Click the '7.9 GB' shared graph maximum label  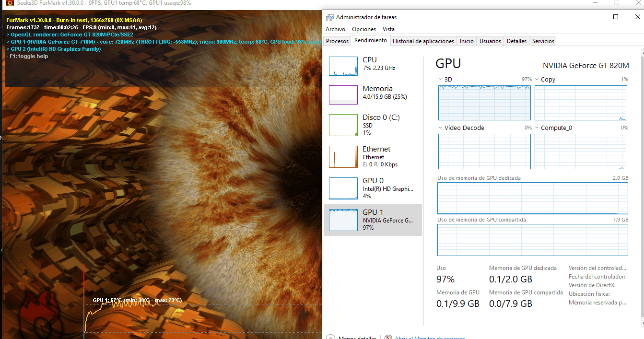point(620,220)
